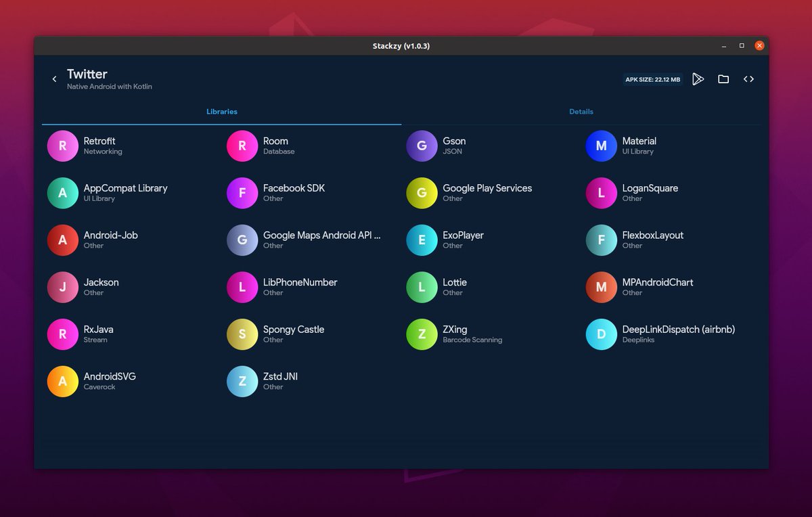812x517 pixels.
Task: Open the APK folder icon
Action: pos(723,79)
